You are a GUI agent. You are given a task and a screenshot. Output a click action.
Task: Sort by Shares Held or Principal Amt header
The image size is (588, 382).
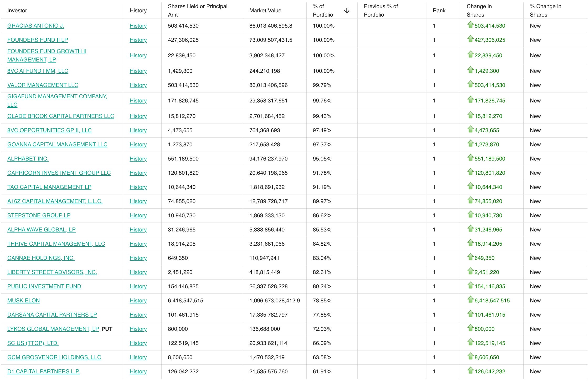coord(198,11)
